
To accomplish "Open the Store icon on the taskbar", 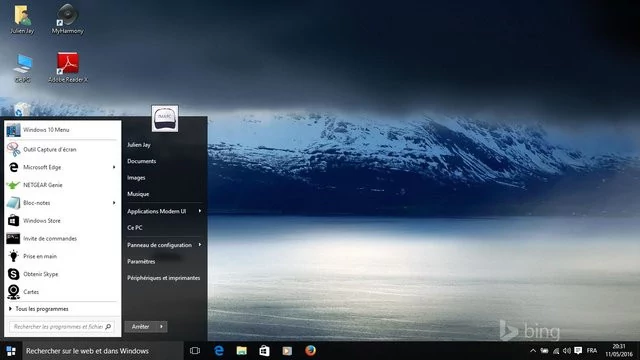I will pos(264,351).
